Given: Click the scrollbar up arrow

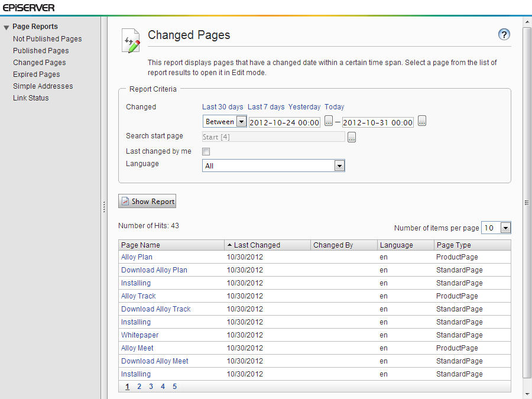Looking at the screenshot, I should pos(527,22).
